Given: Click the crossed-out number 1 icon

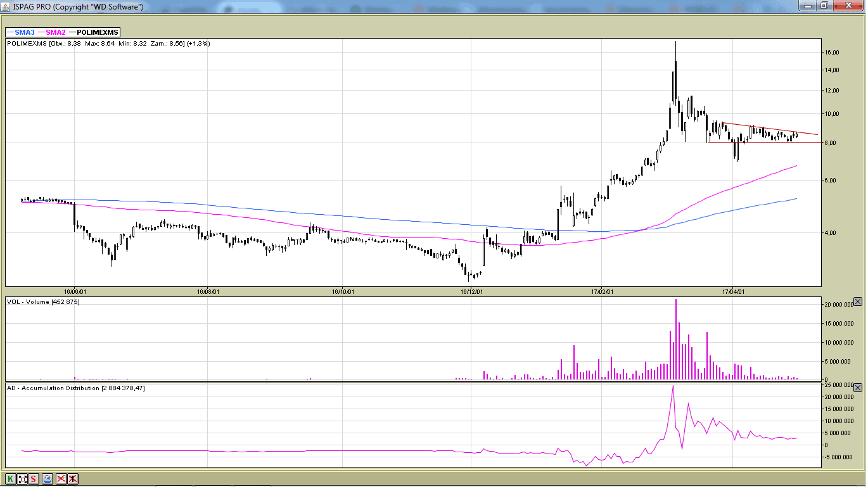Looking at the screenshot, I should point(73,479).
